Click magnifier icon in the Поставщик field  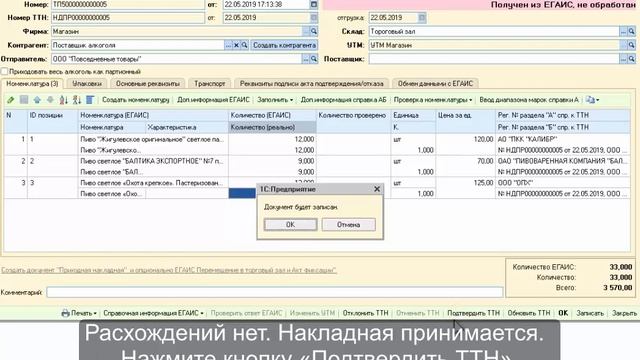[631, 59]
